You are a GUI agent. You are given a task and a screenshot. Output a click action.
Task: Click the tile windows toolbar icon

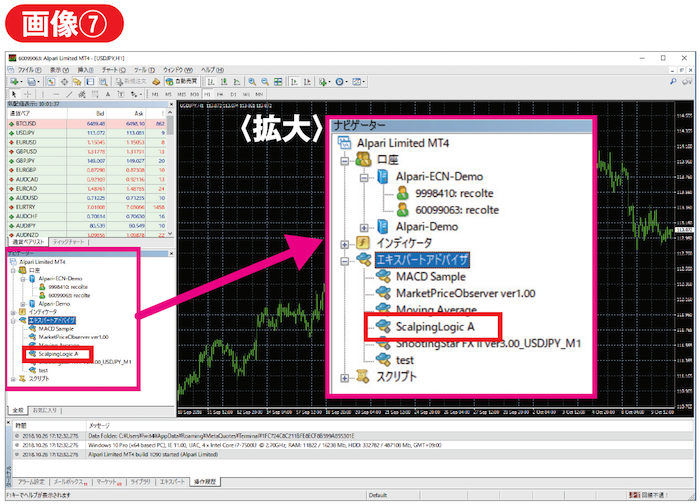tap(278, 82)
